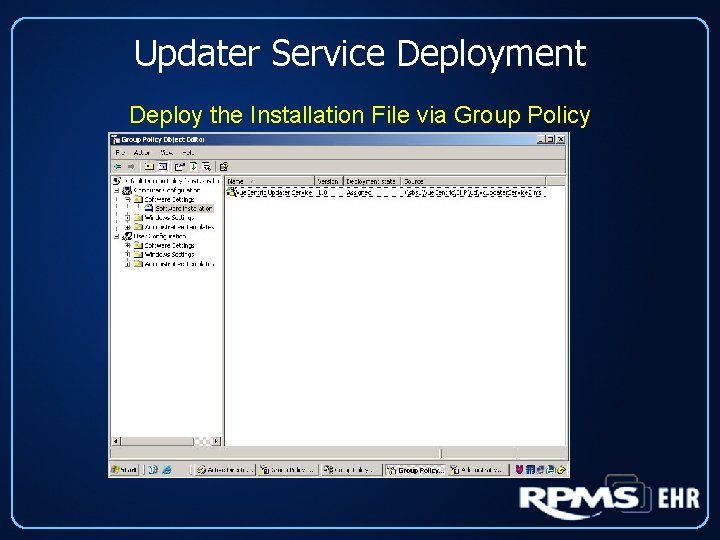This screenshot has height=540, width=720.
Task: Toggle the Show/Hide Console Tree toolbar icon
Action: point(163,166)
